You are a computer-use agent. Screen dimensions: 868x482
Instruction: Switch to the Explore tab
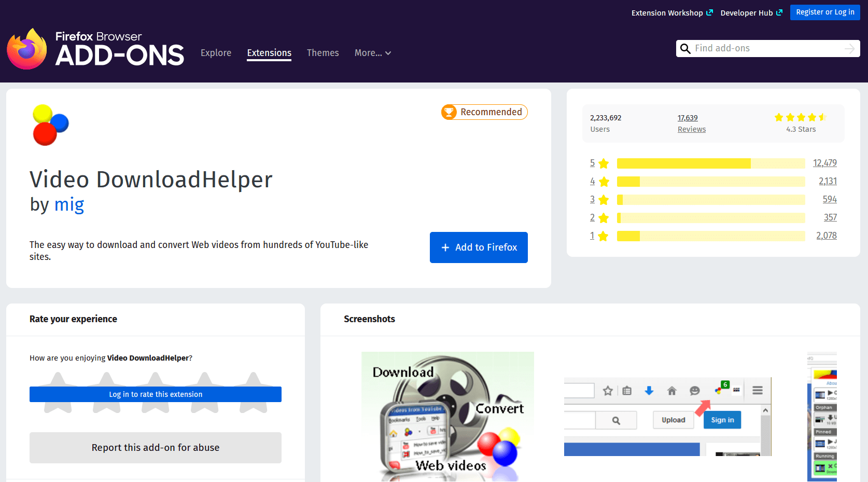pos(216,53)
